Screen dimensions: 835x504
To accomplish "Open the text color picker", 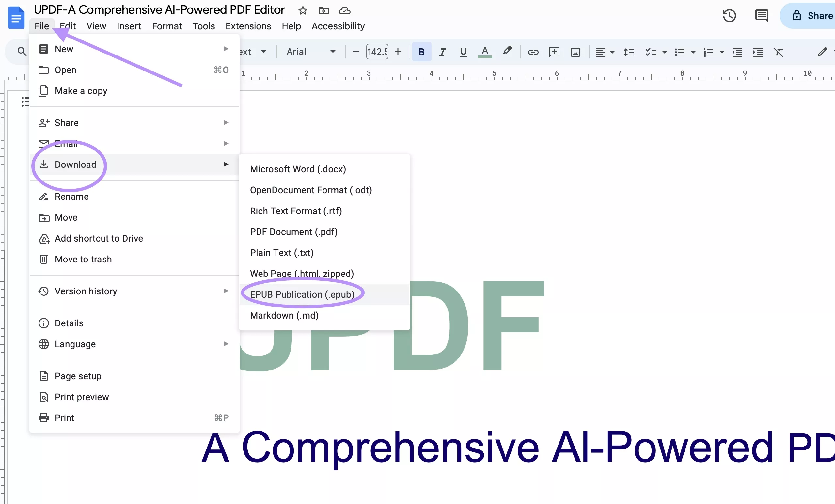I will click(x=485, y=52).
